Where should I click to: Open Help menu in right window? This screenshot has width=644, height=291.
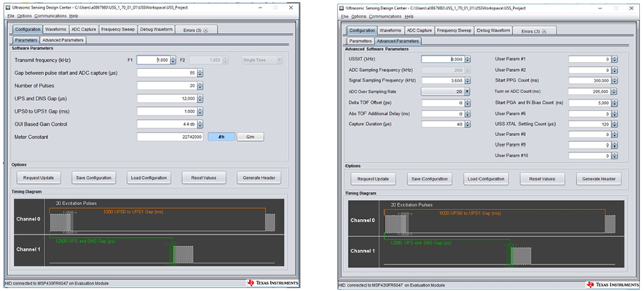pos(409,17)
